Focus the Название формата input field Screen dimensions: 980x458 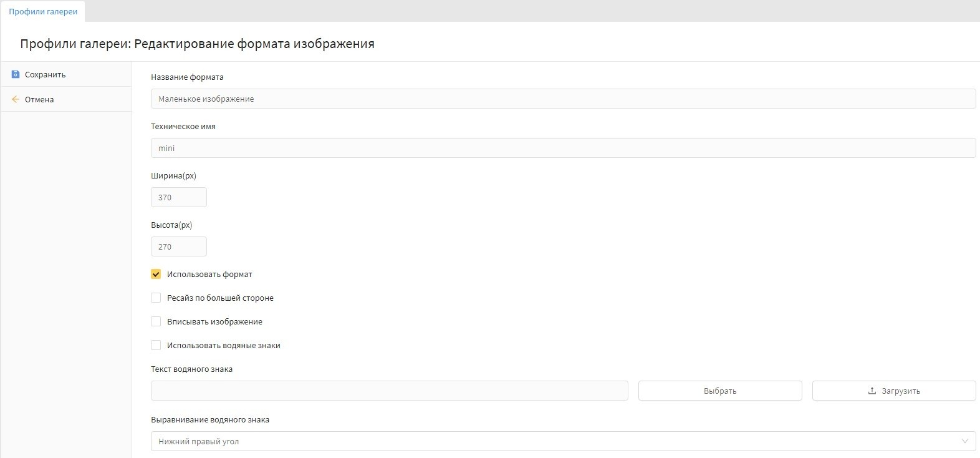(562, 99)
